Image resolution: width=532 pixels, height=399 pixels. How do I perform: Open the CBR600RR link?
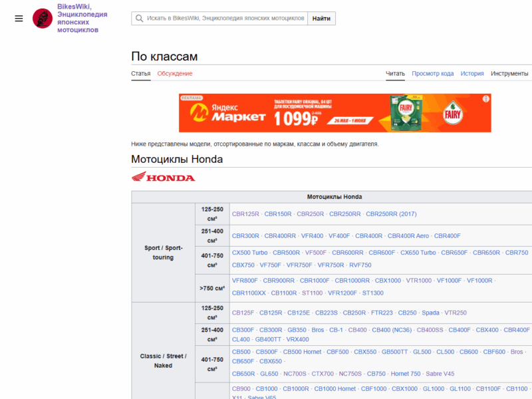(x=347, y=253)
